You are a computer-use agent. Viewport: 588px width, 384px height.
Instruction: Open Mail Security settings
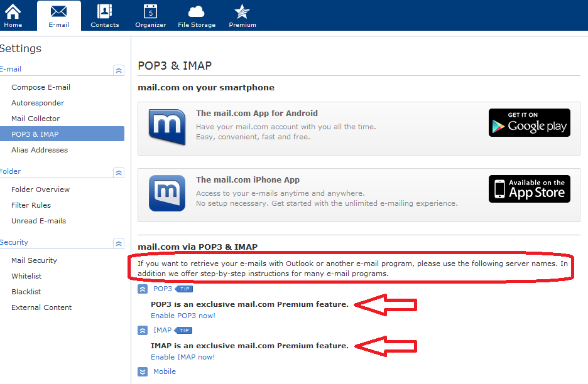coord(34,260)
